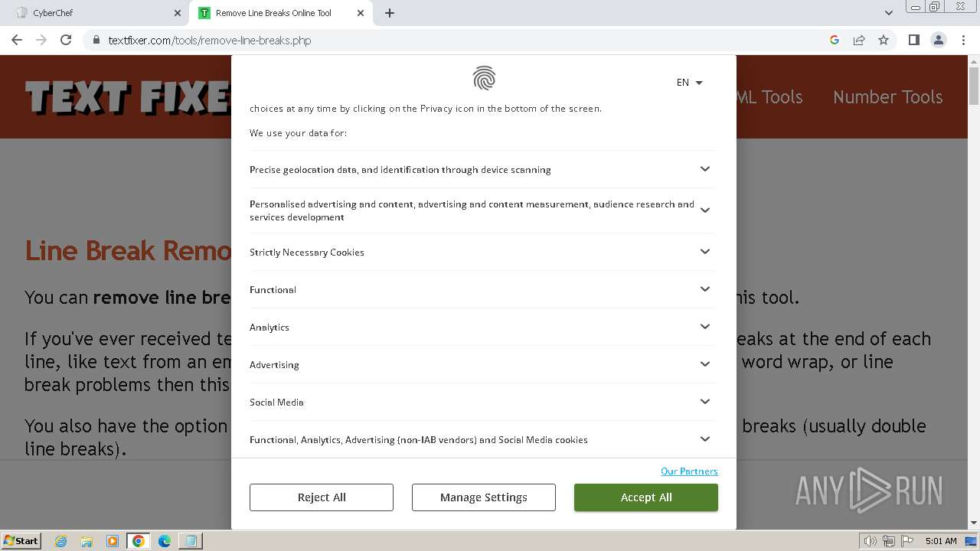
Task: Click the browser forward arrow
Action: pyautogui.click(x=41, y=40)
